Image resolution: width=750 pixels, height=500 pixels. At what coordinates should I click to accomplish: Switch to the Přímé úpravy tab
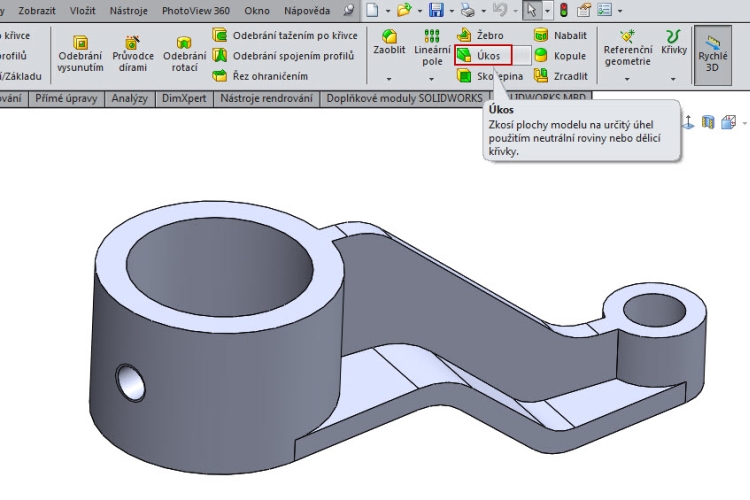point(66,99)
